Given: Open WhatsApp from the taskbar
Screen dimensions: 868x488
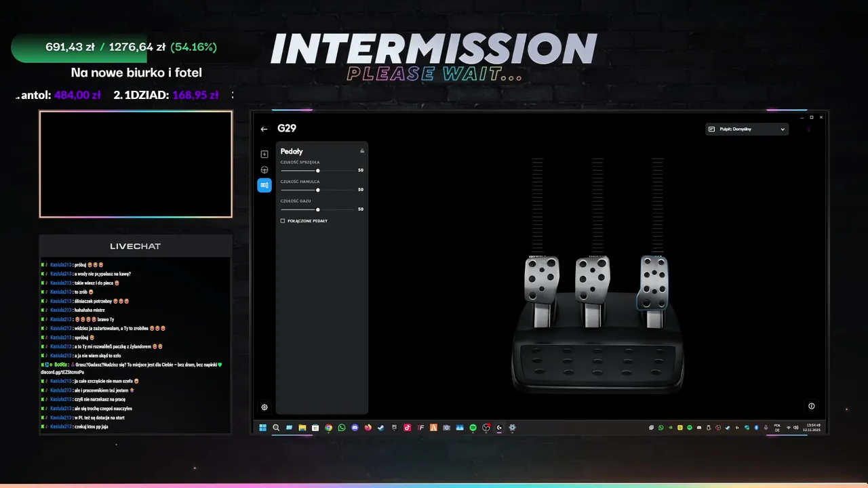Looking at the screenshot, I should 342,428.
